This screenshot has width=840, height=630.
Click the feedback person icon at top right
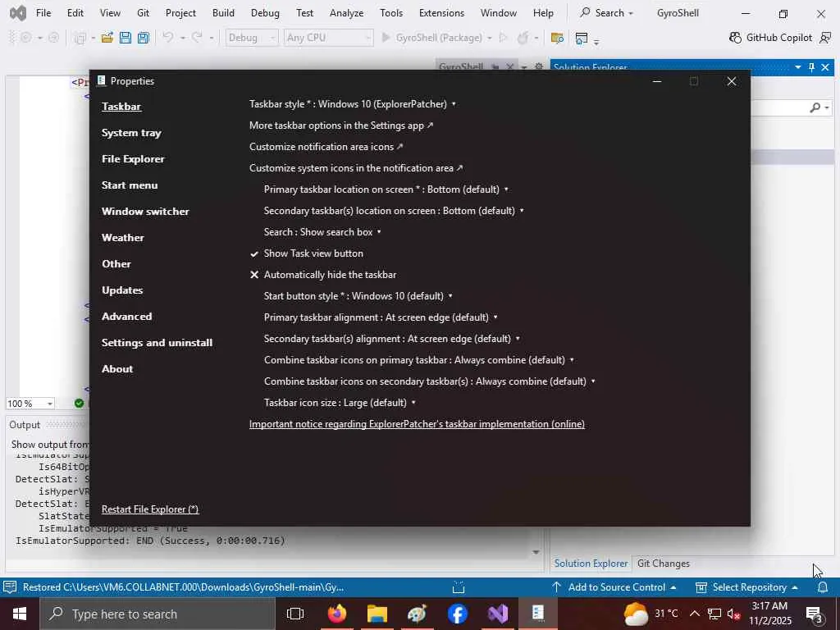coord(825,38)
